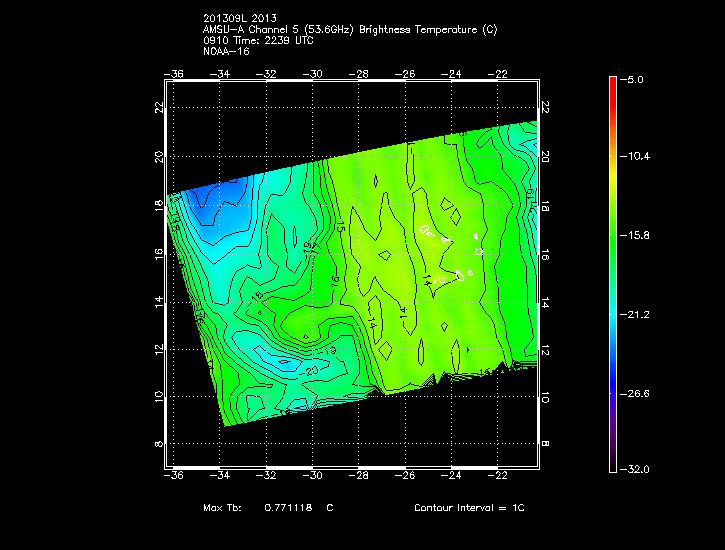725x550 pixels.
Task: Click the -24 tick label on bottom axis
Action: pos(451,477)
